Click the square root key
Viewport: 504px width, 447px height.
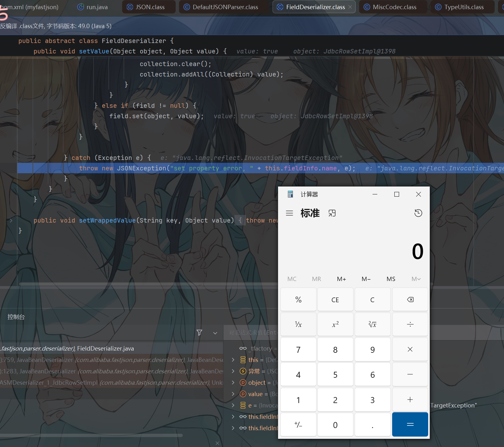tap(373, 324)
